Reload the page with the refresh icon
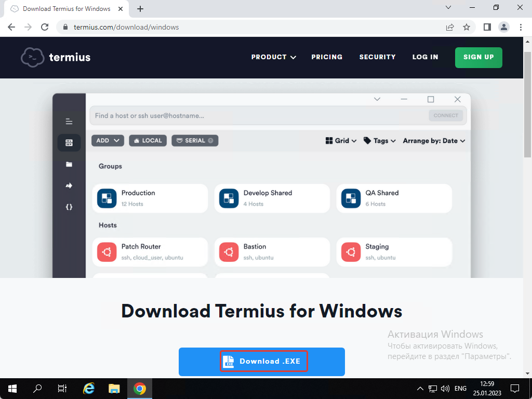 [45, 27]
